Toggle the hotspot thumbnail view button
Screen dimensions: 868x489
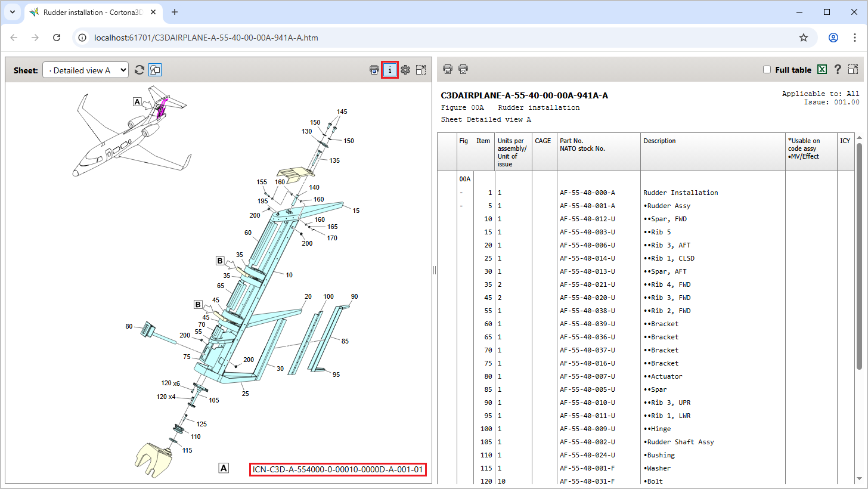click(x=155, y=69)
